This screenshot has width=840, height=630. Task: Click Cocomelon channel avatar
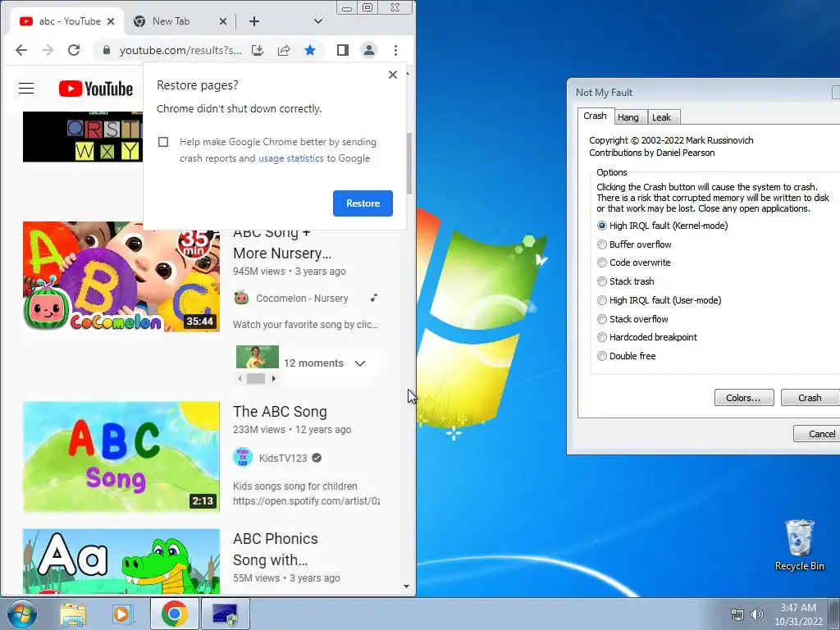[242, 298]
